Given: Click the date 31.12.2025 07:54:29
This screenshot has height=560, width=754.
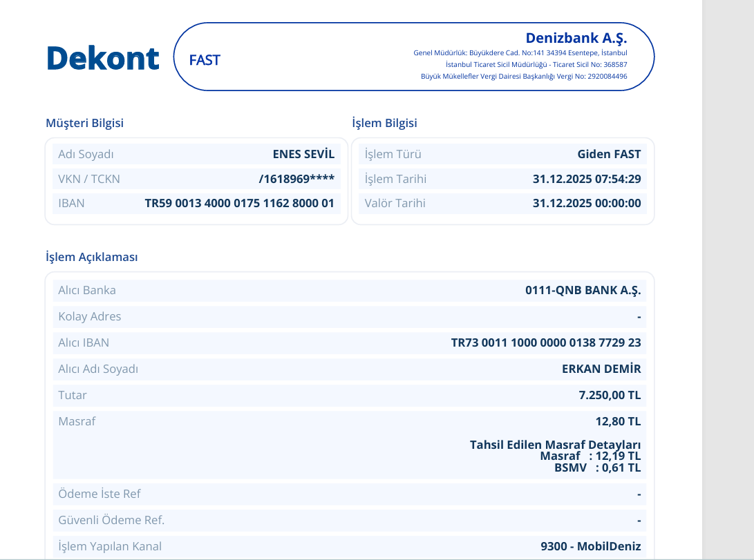Looking at the screenshot, I should point(587,179).
